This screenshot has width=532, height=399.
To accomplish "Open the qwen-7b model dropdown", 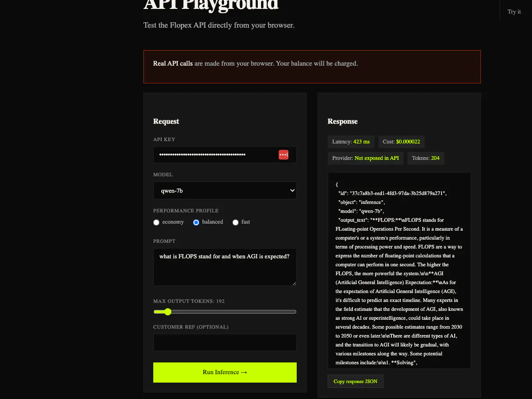I will tap(225, 190).
